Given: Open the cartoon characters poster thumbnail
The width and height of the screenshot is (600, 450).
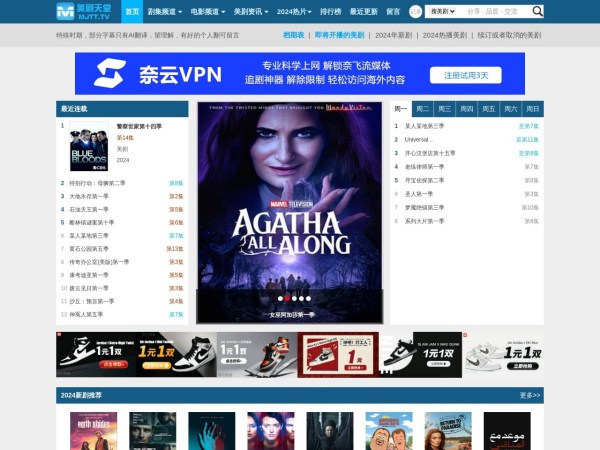Looking at the screenshot, I should tap(389, 431).
